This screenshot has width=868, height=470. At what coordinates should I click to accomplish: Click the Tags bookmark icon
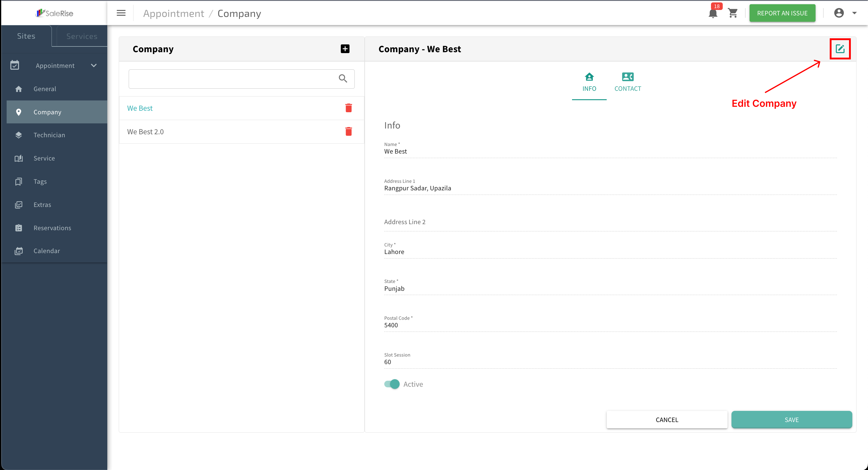click(x=18, y=181)
